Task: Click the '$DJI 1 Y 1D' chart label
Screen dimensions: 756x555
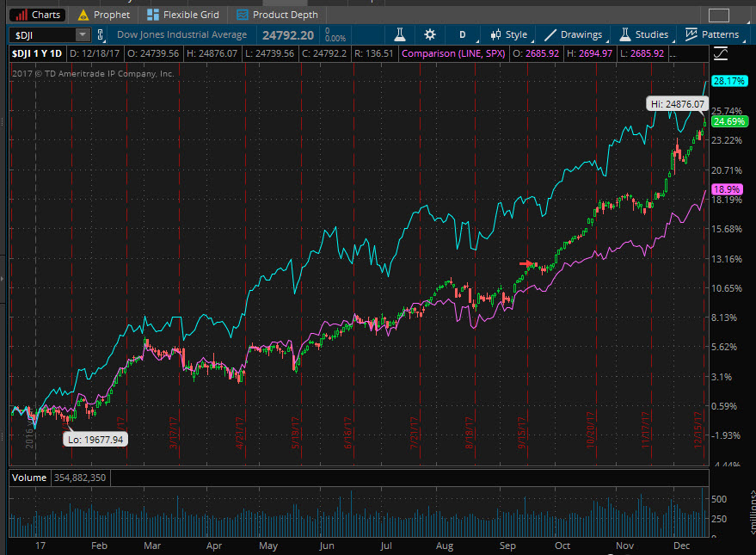Action: coord(37,53)
